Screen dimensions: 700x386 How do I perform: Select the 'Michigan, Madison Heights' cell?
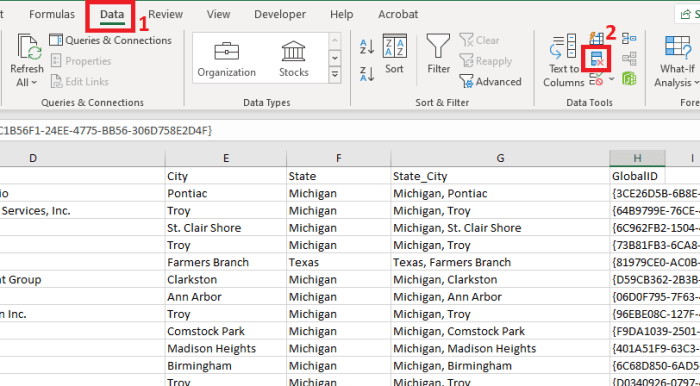(x=500, y=349)
